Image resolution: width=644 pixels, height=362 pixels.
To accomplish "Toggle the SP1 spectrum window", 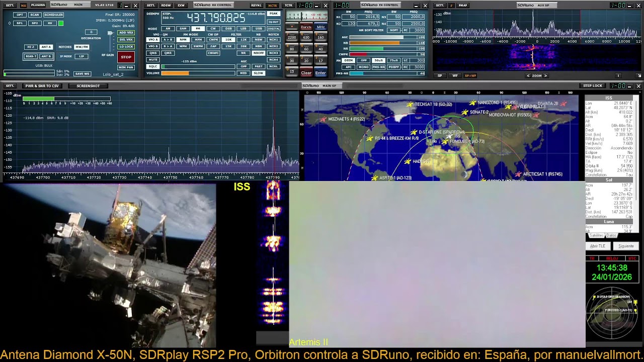I will (20, 23).
